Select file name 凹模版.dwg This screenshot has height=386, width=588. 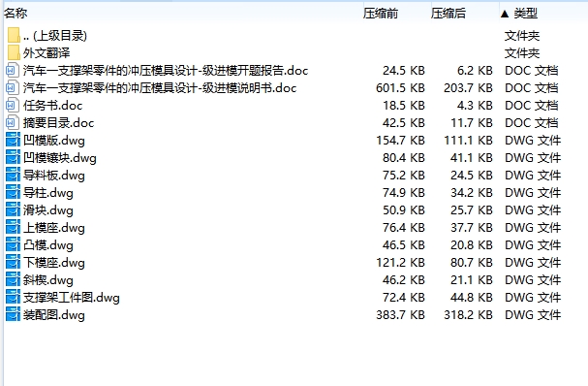point(54,140)
